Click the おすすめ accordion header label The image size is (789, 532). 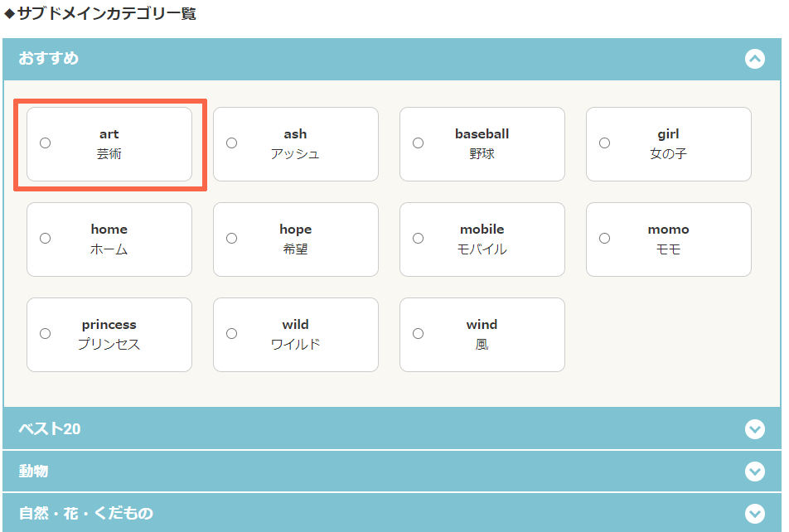coord(49,59)
